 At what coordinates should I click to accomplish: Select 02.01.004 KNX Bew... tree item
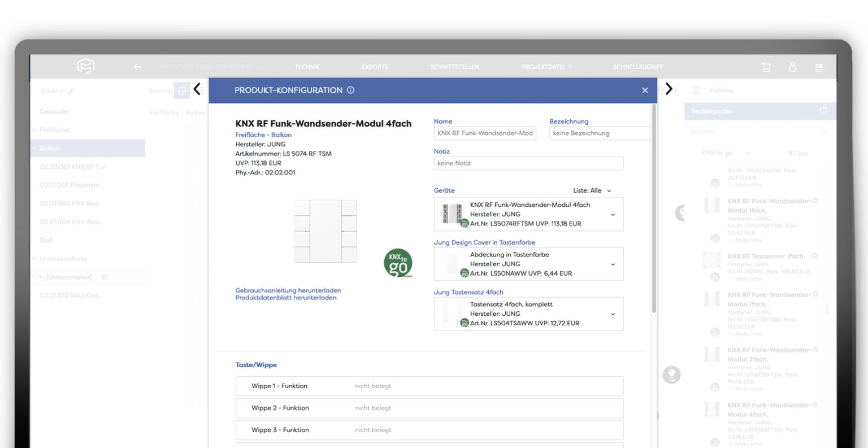pyautogui.click(x=72, y=222)
